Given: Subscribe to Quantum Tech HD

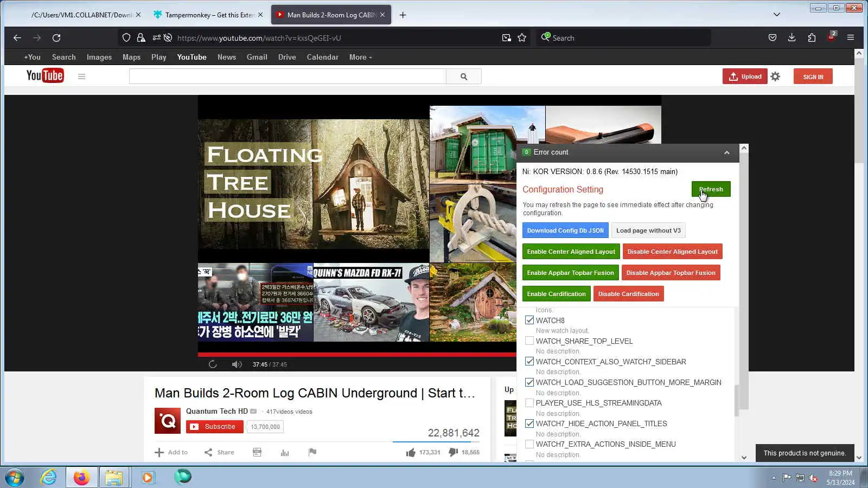Looking at the screenshot, I should coord(215,427).
